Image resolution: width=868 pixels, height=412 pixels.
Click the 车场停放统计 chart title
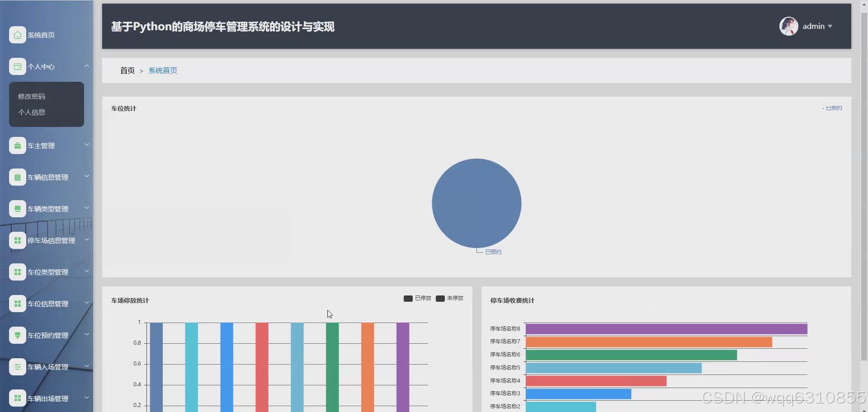(130, 300)
